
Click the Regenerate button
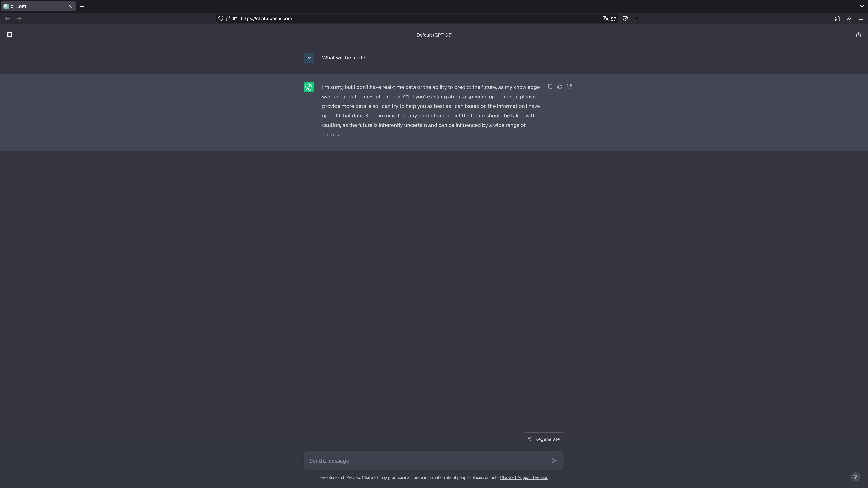[544, 439]
